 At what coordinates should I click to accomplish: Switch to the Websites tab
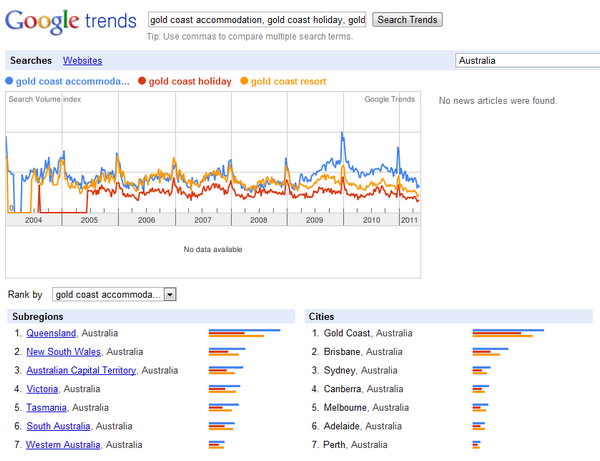(x=83, y=60)
